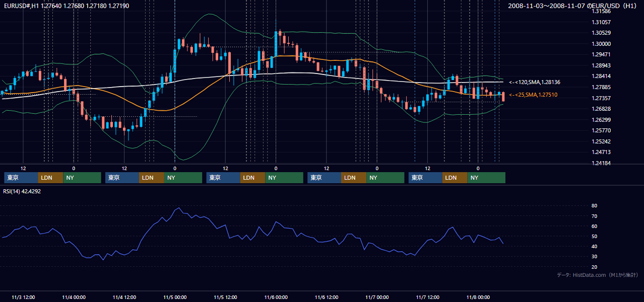The width and height of the screenshot is (644, 302).
Task: Click the 11/6 00:00 time label
Action: (276, 297)
